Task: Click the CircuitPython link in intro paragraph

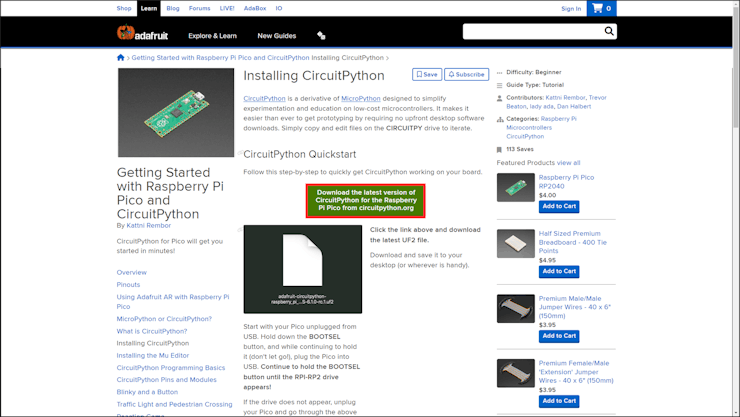Action: coord(264,99)
